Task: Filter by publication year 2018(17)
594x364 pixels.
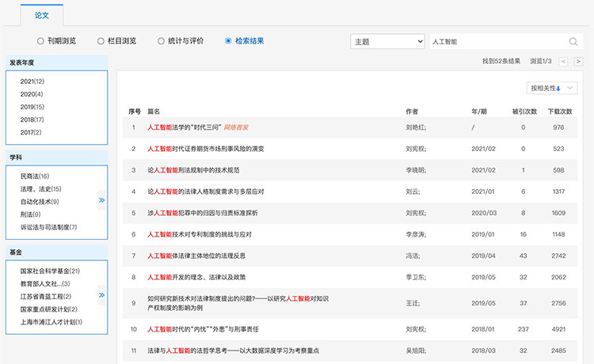Action: [x=32, y=119]
